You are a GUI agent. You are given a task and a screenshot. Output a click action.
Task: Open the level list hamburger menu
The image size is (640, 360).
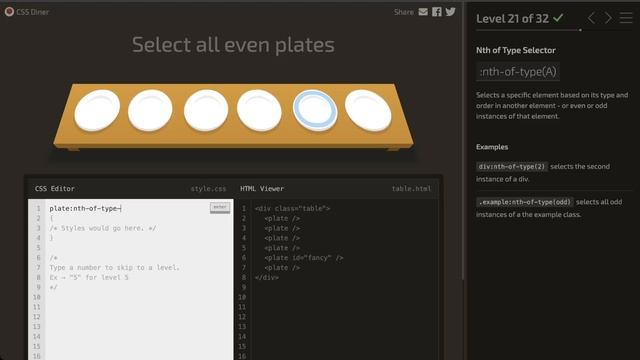(626, 18)
